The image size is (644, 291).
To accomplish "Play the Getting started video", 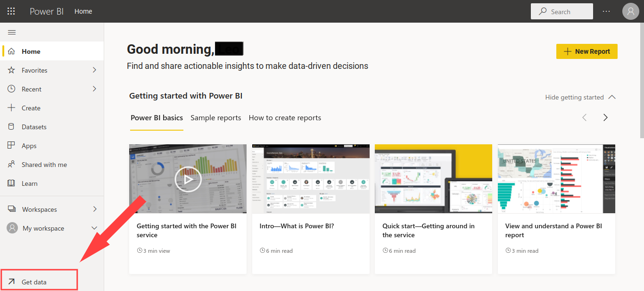I will tap(188, 179).
